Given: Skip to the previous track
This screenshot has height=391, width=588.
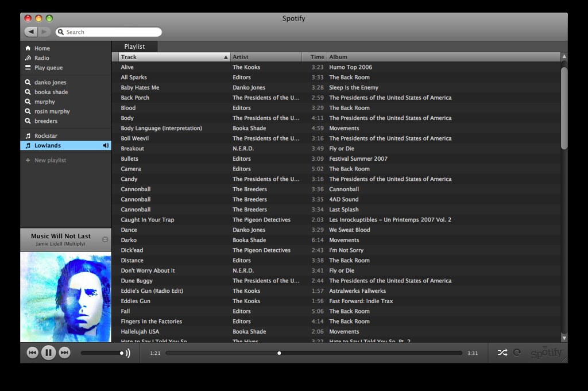Looking at the screenshot, I should click(32, 353).
